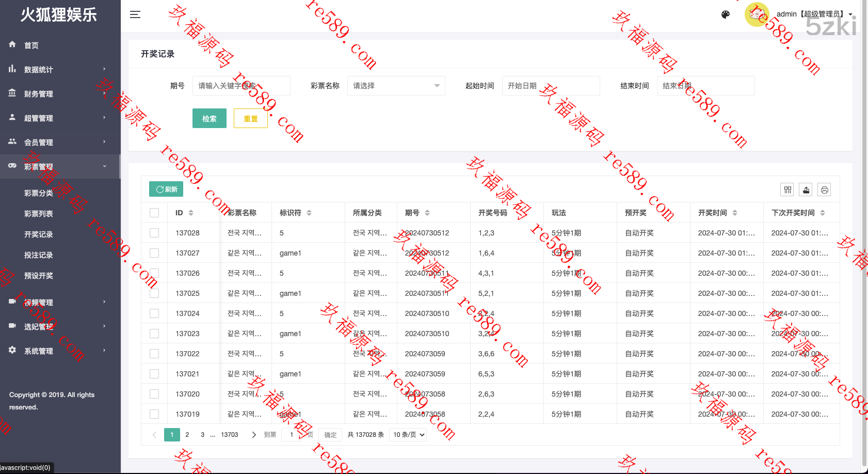Sort table by 开奖时间 column arrows

click(735, 213)
